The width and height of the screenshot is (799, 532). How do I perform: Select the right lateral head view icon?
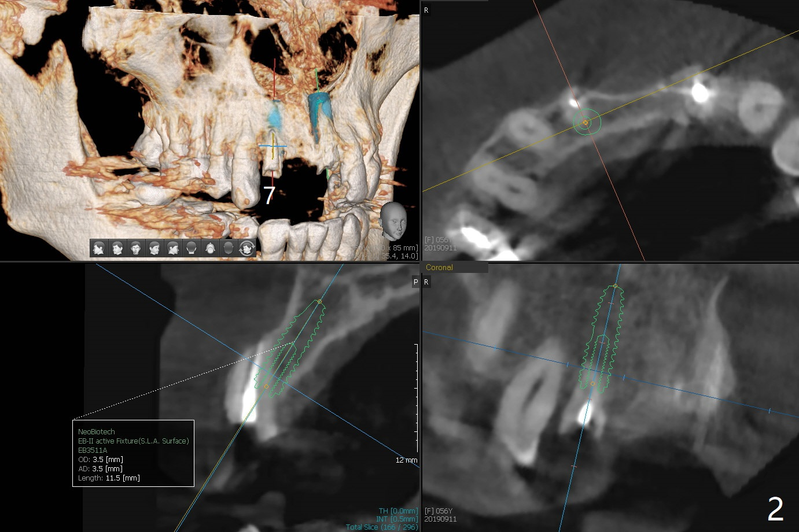[99, 248]
